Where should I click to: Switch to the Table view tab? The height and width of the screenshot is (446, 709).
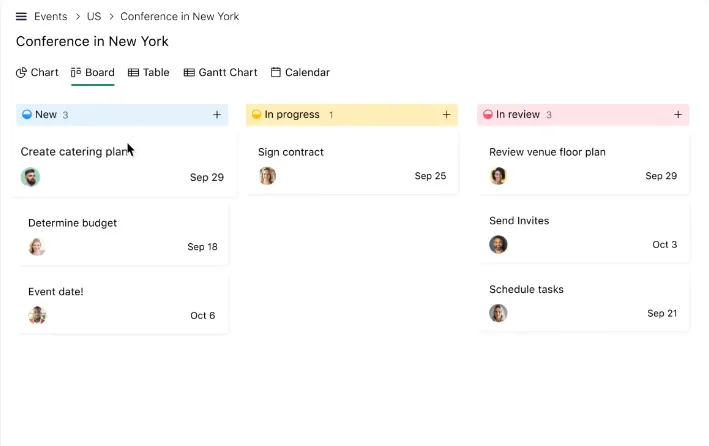click(x=148, y=72)
